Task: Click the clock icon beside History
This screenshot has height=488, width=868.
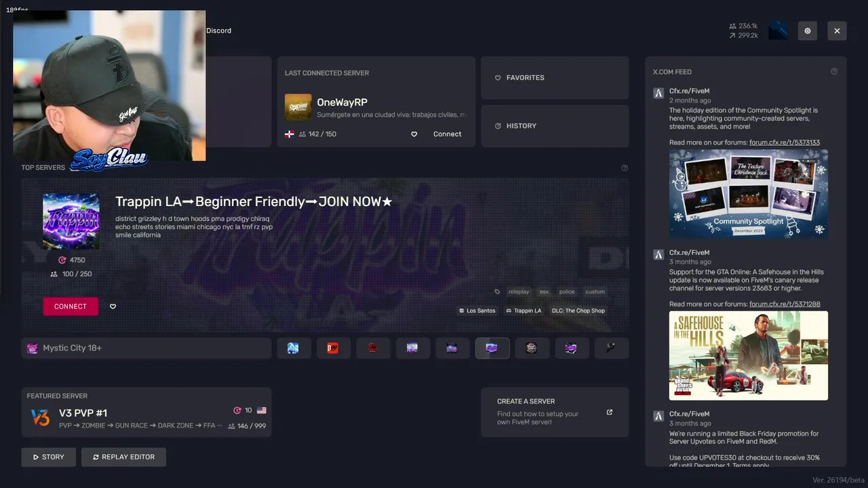Action: [498, 126]
